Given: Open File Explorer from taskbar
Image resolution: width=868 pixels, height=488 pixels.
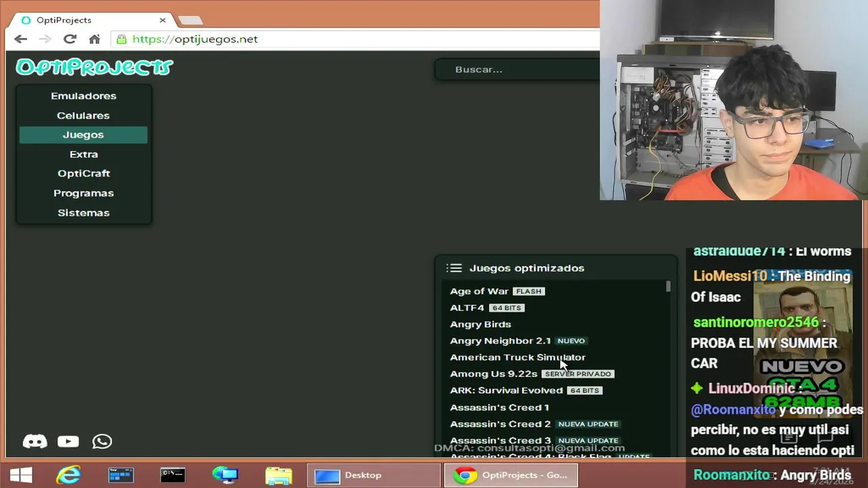Looking at the screenshot, I should (278, 475).
